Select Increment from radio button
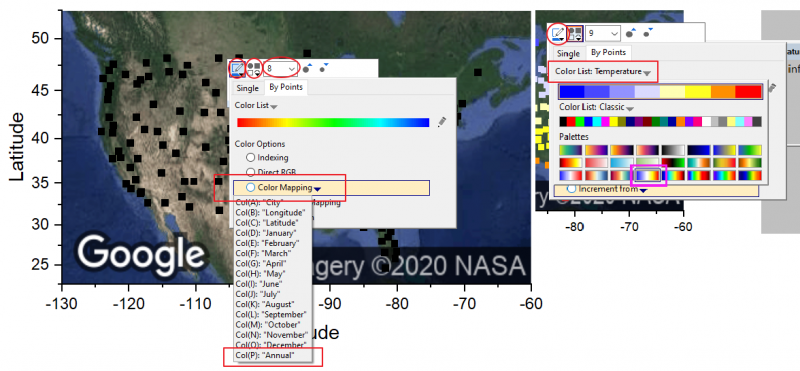Viewport: 800px width, 371px height. pyautogui.click(x=572, y=189)
